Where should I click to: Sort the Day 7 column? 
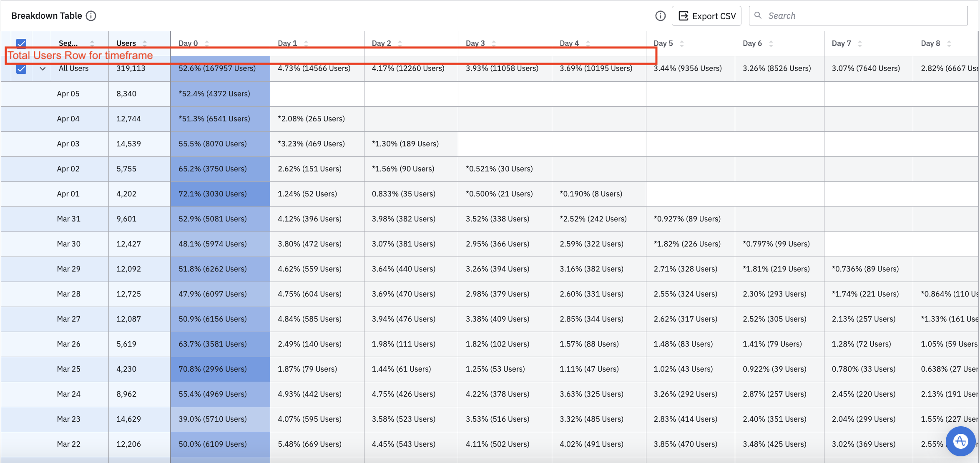[860, 43]
